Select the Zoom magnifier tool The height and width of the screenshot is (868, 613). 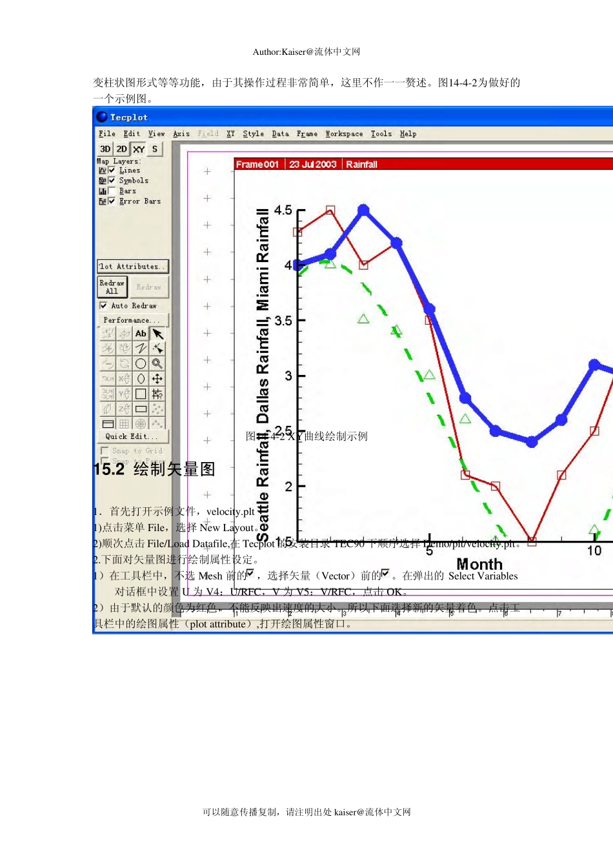click(x=157, y=363)
